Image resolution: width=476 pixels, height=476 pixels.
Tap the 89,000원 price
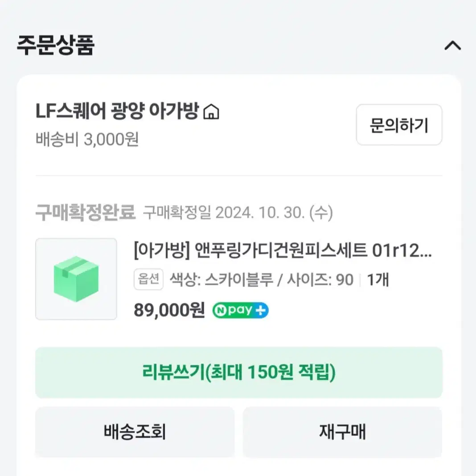[169, 310]
